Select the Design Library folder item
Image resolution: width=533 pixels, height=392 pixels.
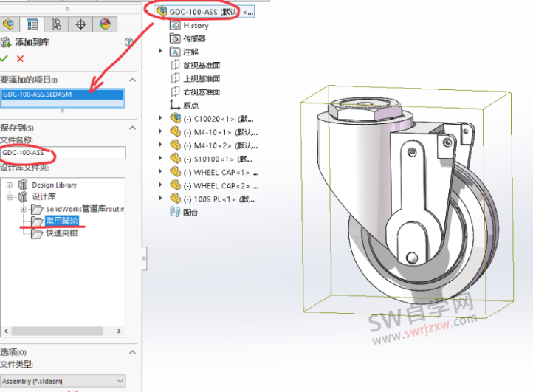pyautogui.click(x=55, y=185)
